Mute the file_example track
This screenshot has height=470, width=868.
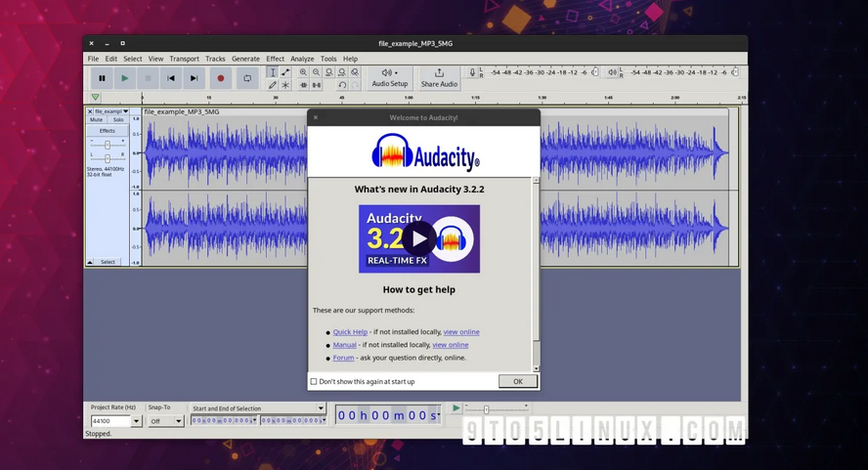[97, 119]
